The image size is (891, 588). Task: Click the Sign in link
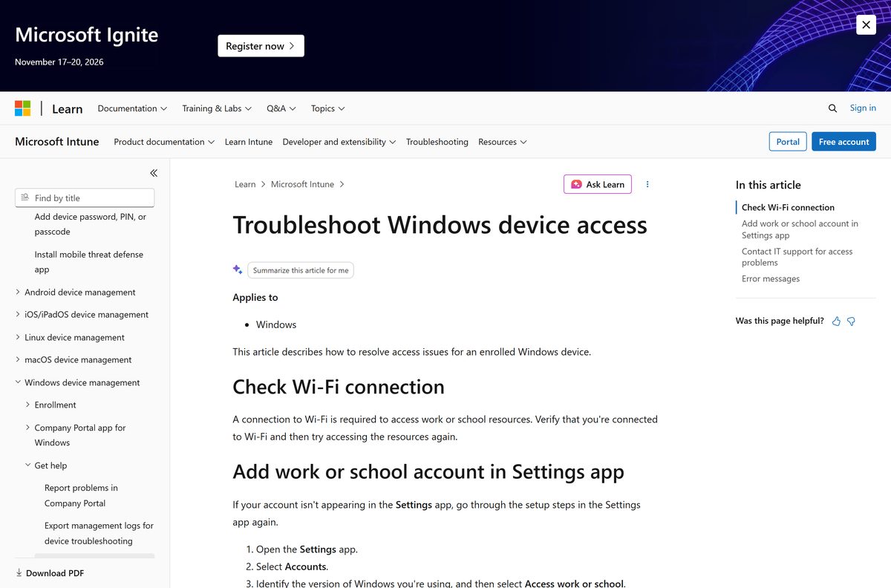[x=863, y=108]
